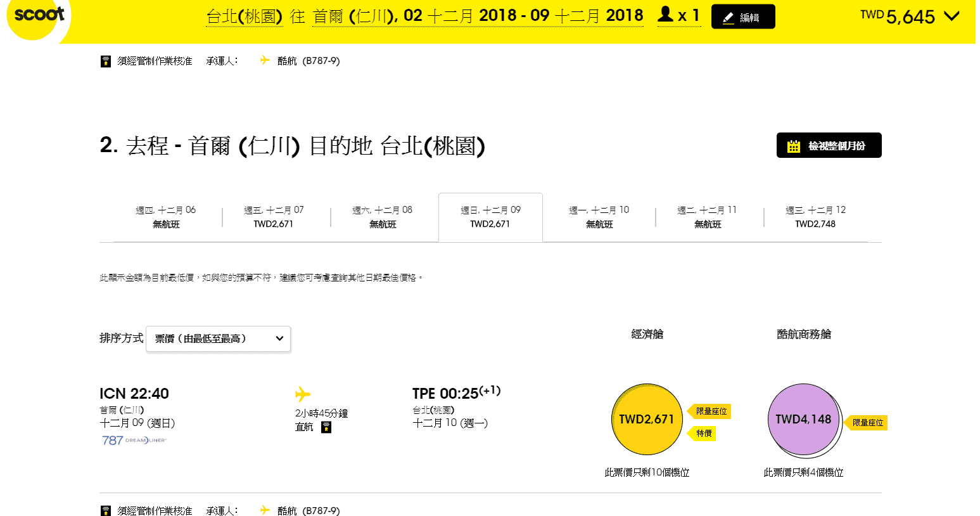The width and height of the screenshot is (980, 516).
Task: Click the regulatory icon beside 直航
Action: (326, 427)
